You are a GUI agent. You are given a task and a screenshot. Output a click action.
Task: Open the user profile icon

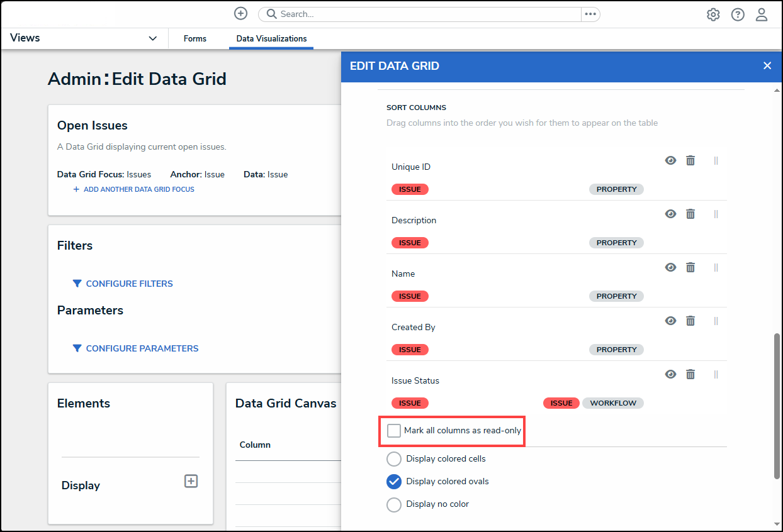762,14
